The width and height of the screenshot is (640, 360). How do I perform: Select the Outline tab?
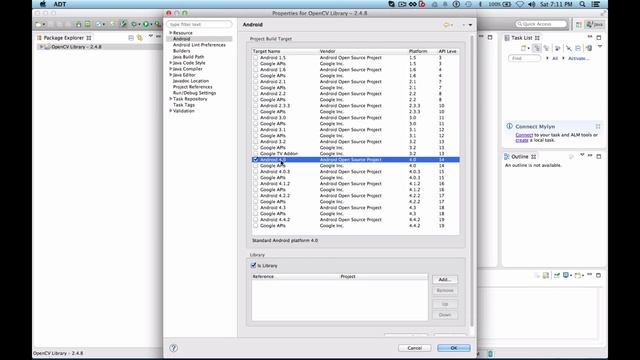520,157
